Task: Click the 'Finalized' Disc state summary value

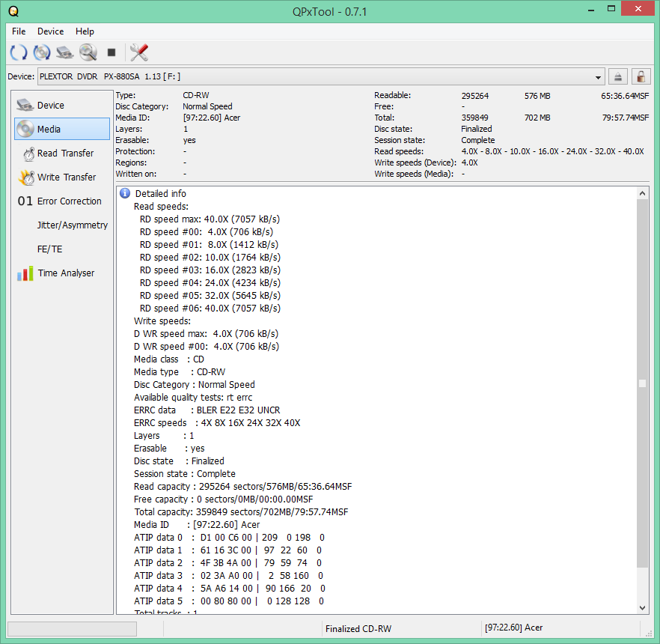Action: coord(477,129)
